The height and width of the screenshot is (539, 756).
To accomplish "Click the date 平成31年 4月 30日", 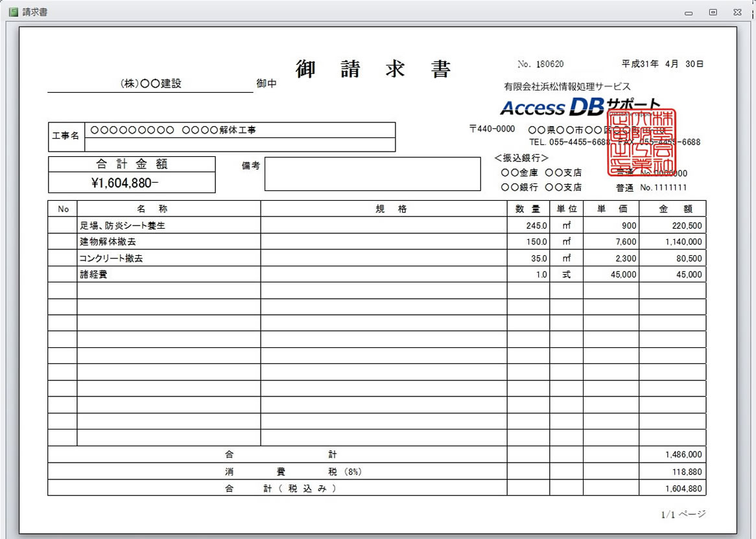I will (662, 64).
